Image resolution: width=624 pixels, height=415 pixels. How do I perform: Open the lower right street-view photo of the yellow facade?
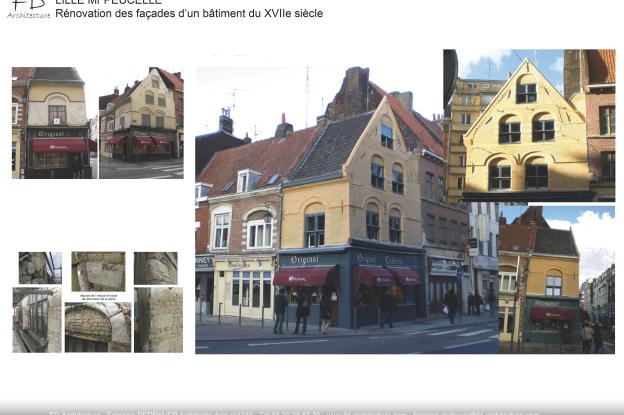(557, 280)
